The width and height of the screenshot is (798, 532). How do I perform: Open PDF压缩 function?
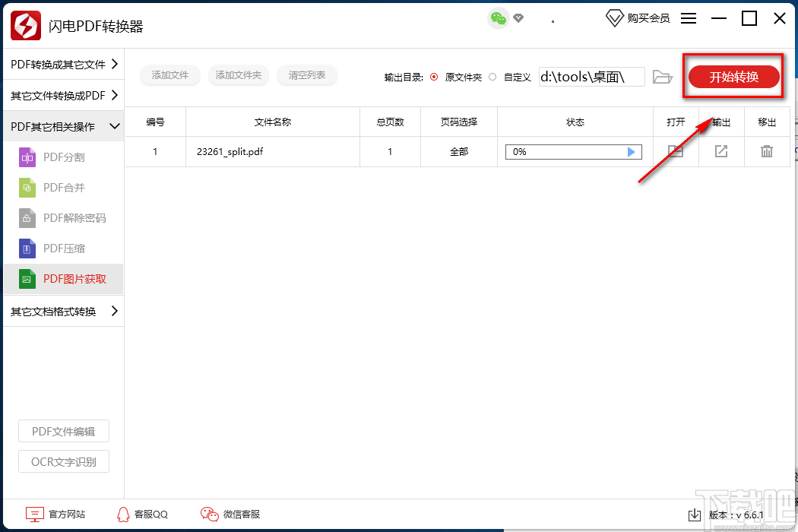[x=64, y=249]
